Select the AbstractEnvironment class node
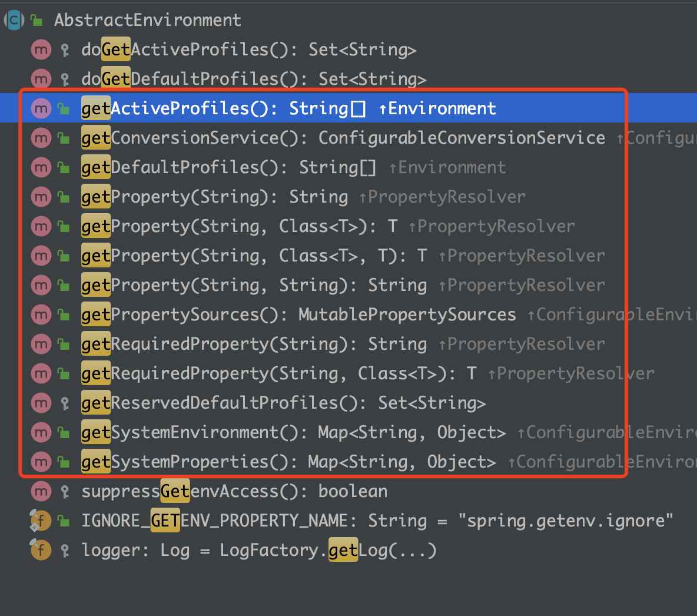The width and height of the screenshot is (697, 616). point(148,20)
